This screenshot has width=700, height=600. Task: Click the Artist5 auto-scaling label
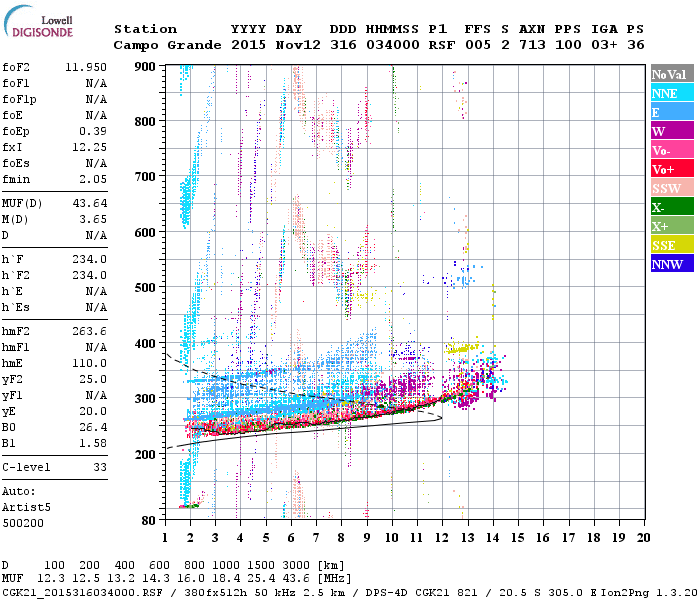26,508
